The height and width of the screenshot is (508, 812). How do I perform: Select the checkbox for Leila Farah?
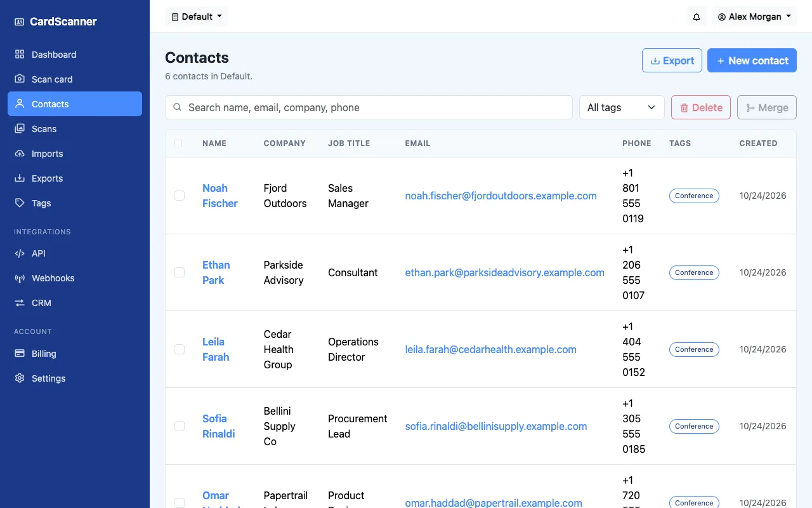(180, 349)
